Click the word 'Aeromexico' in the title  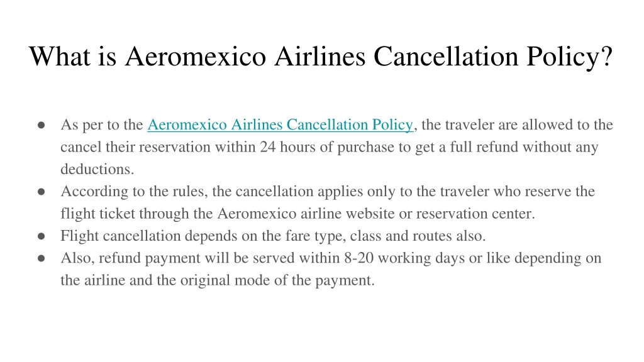(196, 56)
